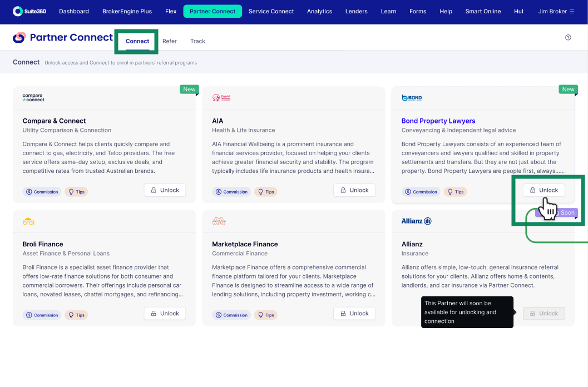Click Commission badge on AIA card
This screenshot has height=387, width=588.
click(231, 192)
